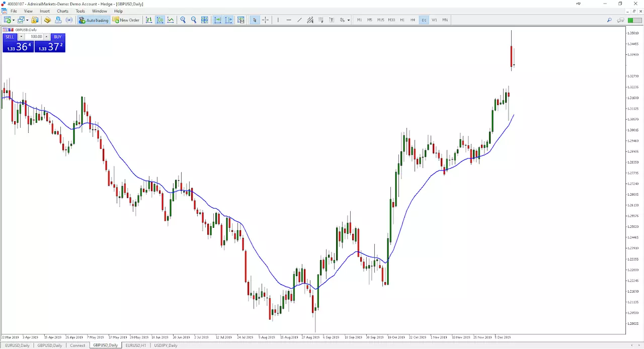The height and width of the screenshot is (349, 644).
Task: Set timeframe to W1
Action: click(x=434, y=20)
